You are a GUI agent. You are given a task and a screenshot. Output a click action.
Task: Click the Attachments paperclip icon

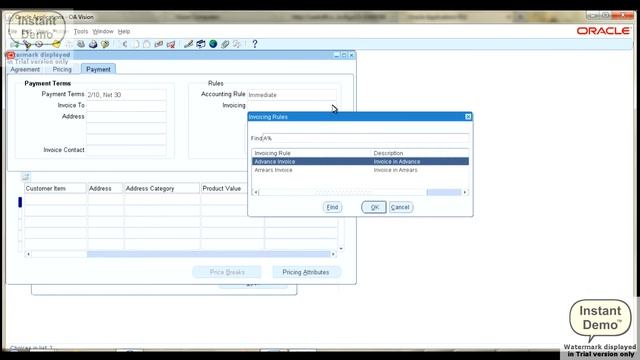pyautogui.click(x=225, y=44)
